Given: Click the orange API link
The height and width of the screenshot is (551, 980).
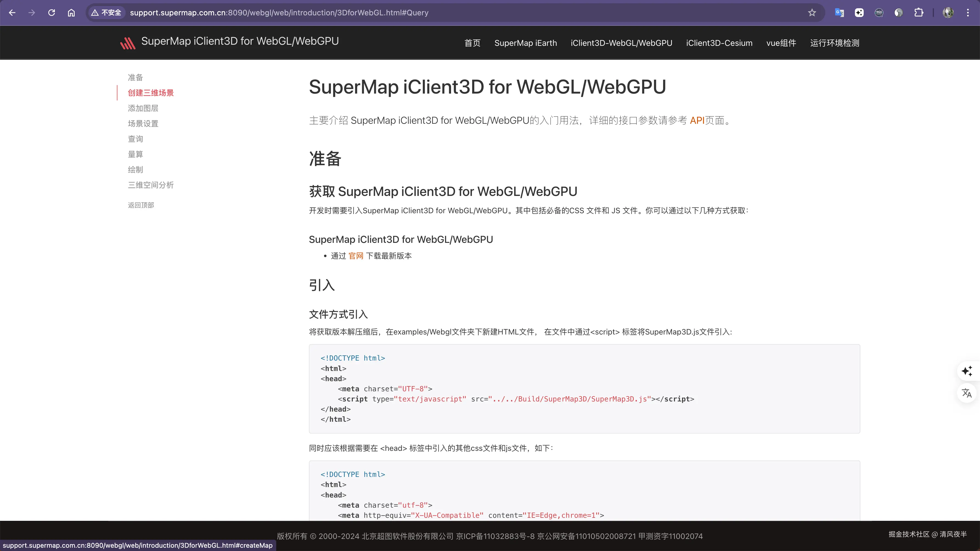Looking at the screenshot, I should click(697, 121).
